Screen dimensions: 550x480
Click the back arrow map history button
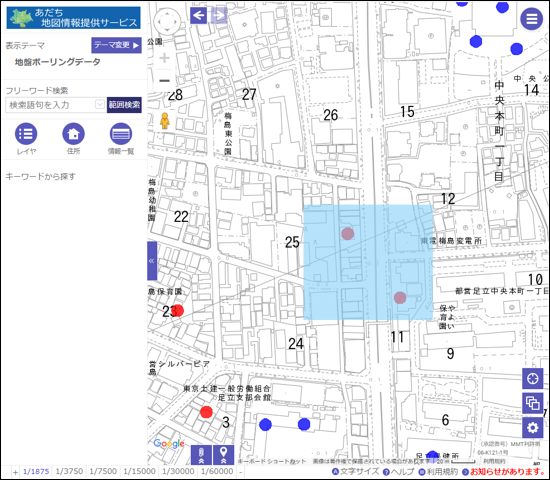[199, 15]
